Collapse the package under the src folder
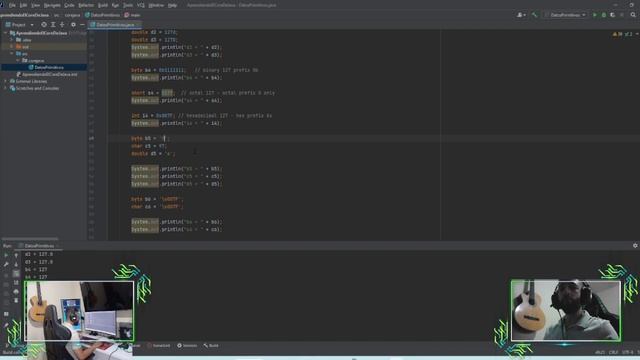Viewport: 640px width, 360px height. [x=18, y=60]
